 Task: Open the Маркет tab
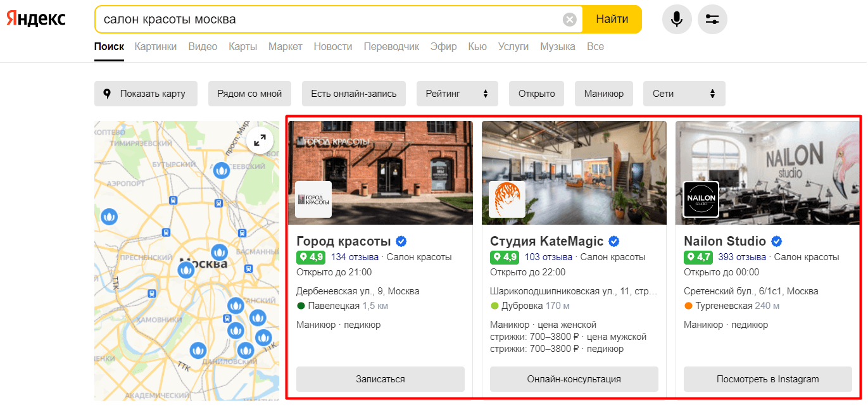286,46
